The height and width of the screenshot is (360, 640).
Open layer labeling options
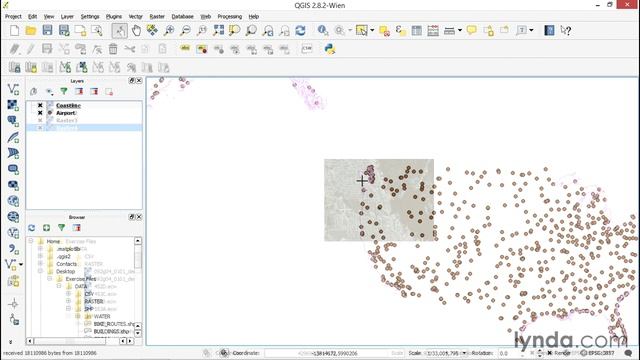pyautogui.click(x=185, y=49)
